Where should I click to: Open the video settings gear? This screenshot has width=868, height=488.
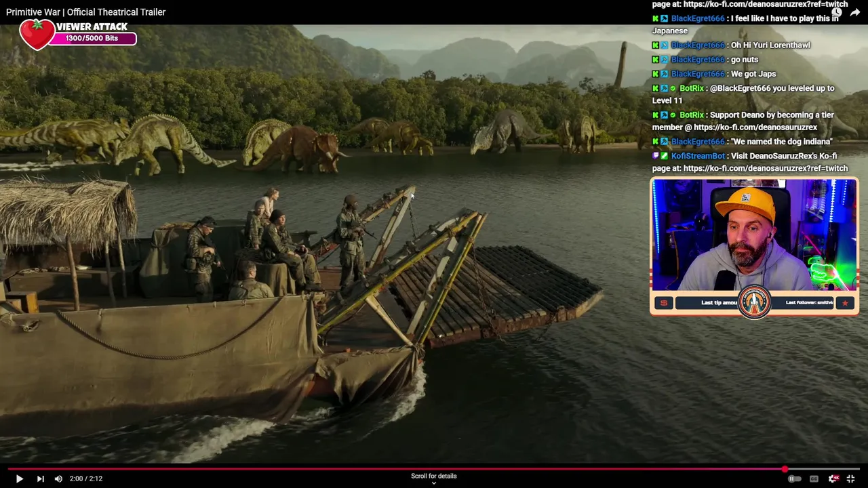tap(833, 479)
